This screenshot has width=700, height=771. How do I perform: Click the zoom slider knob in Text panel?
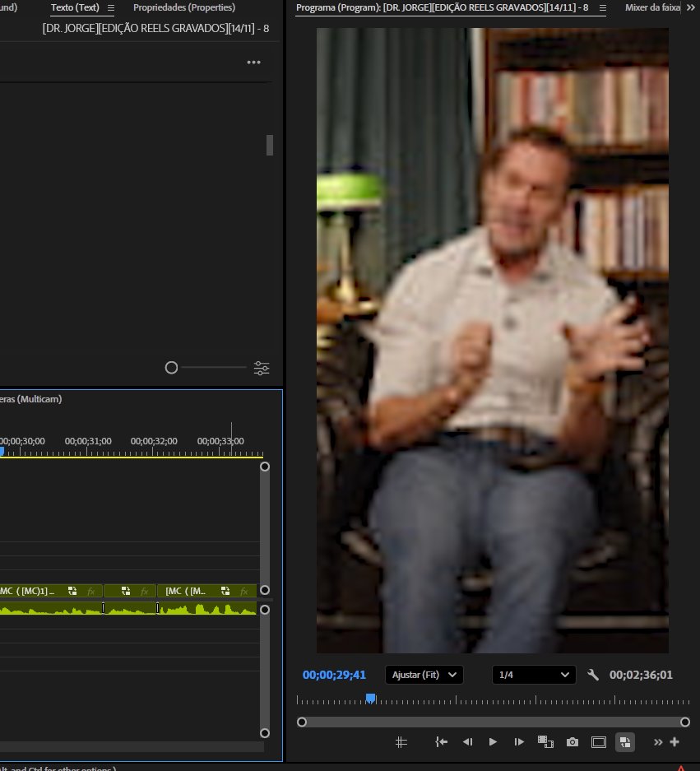(171, 367)
